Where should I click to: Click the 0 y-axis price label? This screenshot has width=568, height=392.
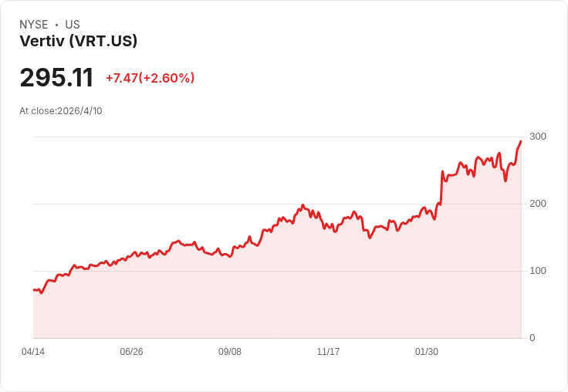click(532, 338)
